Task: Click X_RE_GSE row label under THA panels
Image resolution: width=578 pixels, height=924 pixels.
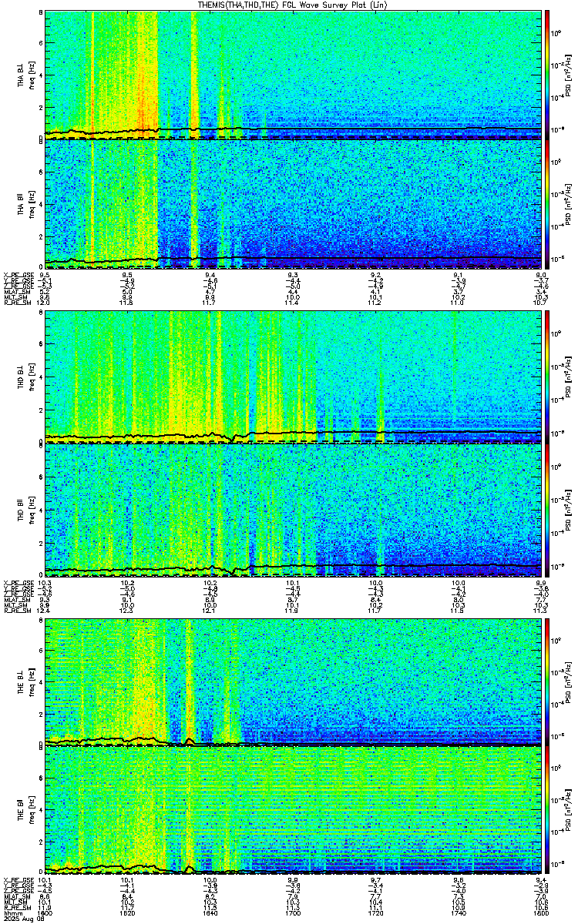Action: point(18,275)
